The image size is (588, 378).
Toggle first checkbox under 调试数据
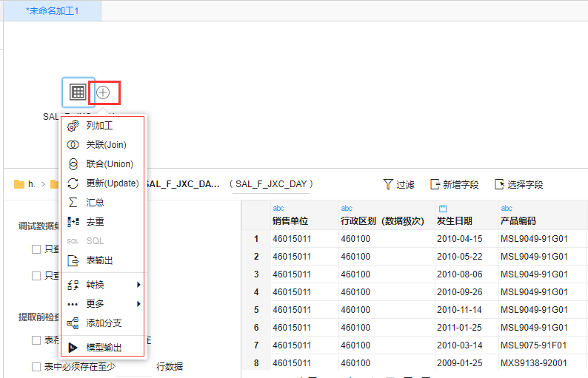[36, 250]
